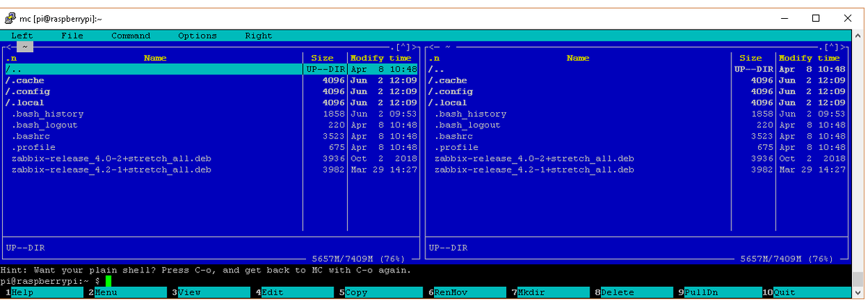868x302 pixels.
Task: Open the File menu
Action: tap(72, 35)
